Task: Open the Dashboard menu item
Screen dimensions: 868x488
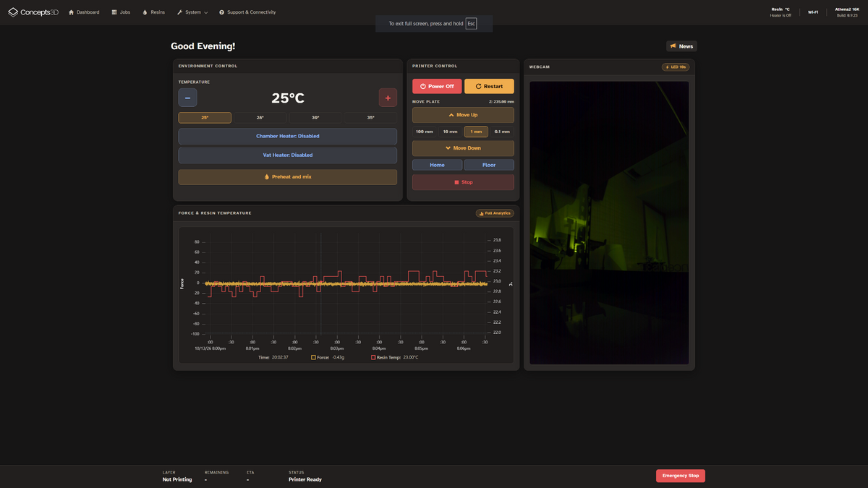Action: [x=84, y=12]
